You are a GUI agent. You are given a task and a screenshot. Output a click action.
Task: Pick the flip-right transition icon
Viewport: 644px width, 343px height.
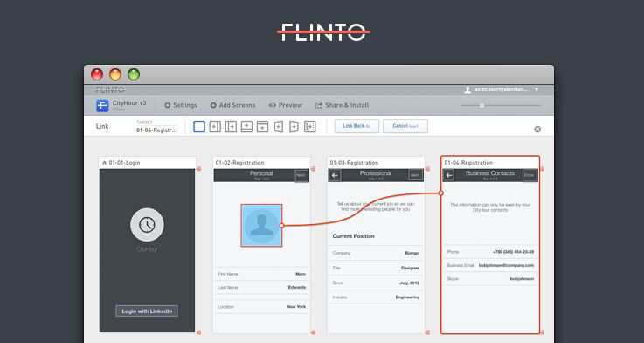[294, 126]
